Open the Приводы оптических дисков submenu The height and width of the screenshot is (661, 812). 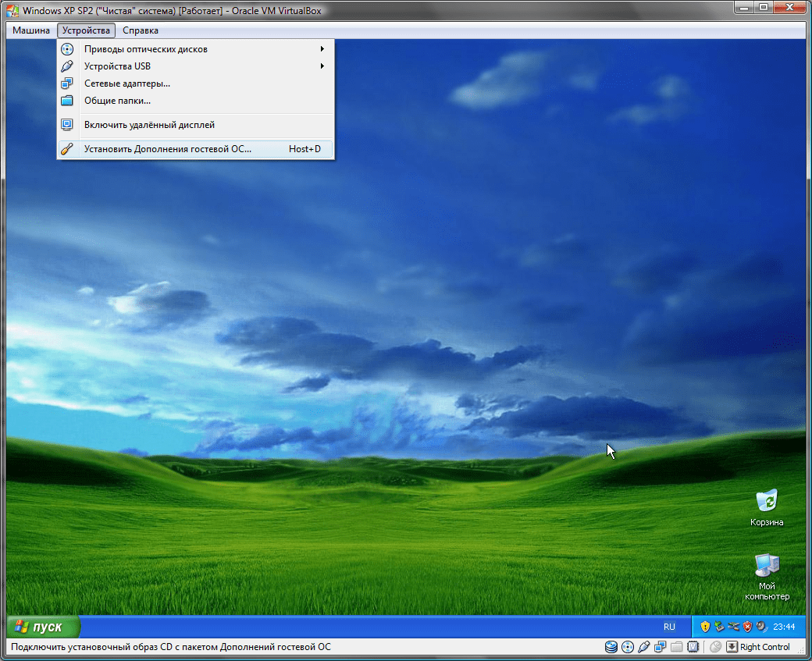click(196, 49)
